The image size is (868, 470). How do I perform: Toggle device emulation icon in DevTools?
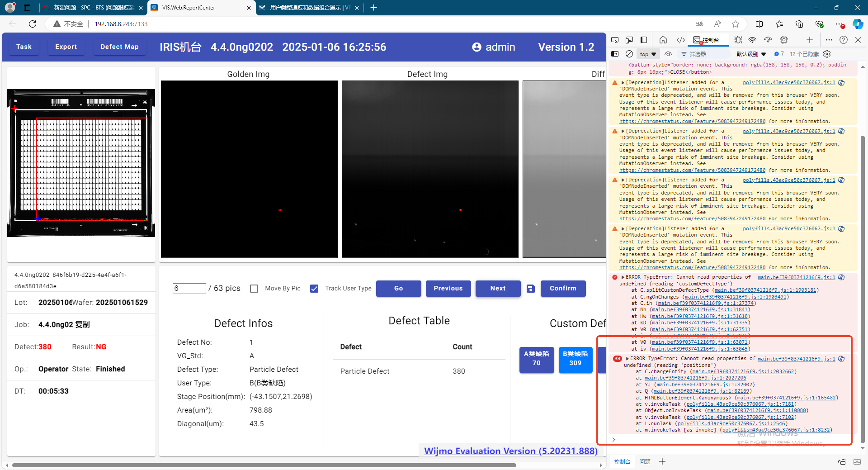tap(629, 40)
